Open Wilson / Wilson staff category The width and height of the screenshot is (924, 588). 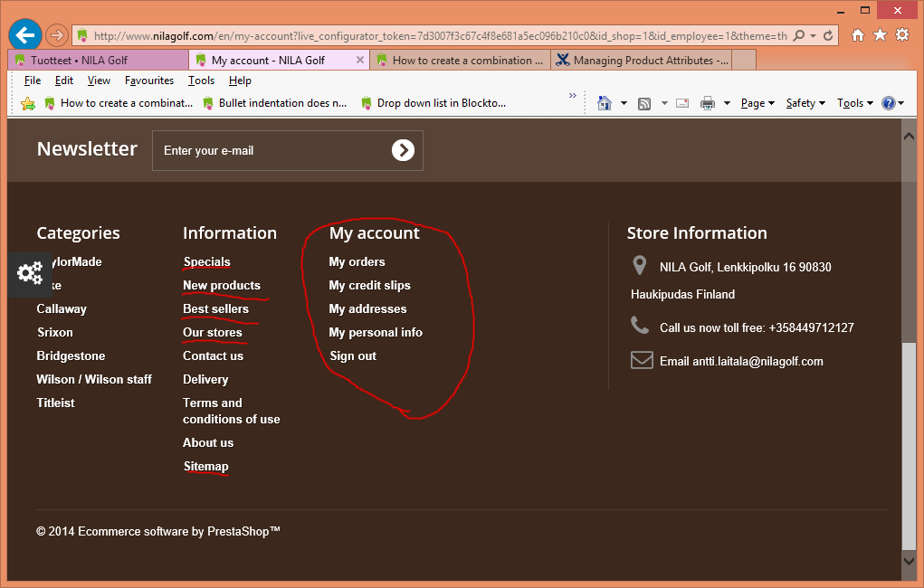[x=94, y=379]
